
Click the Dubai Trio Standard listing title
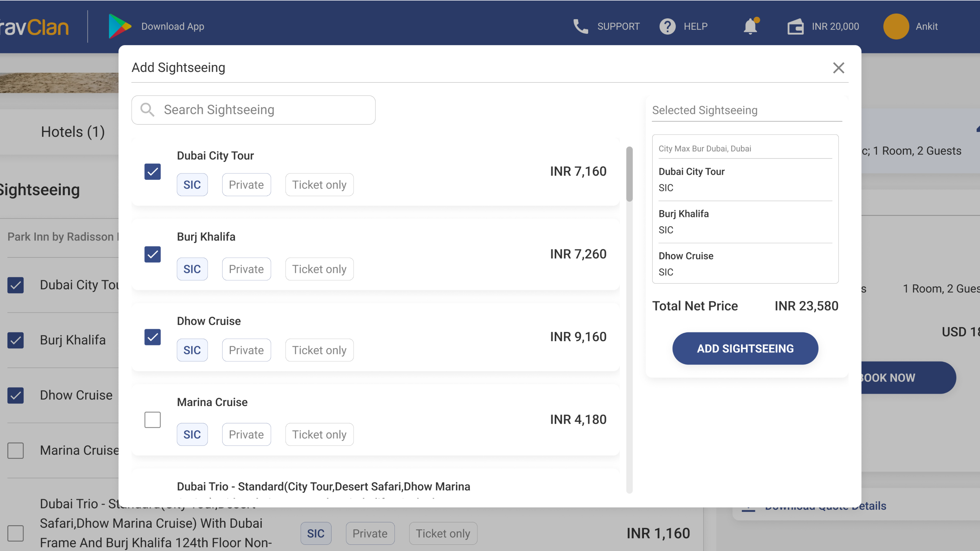(323, 487)
